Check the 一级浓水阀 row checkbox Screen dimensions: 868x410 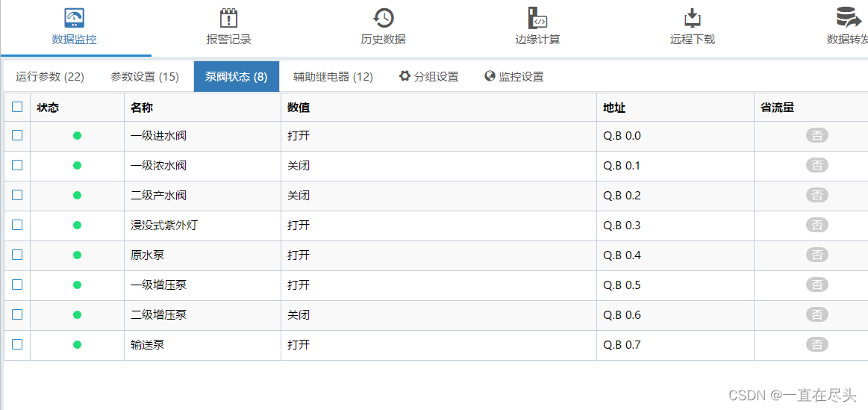tap(17, 165)
